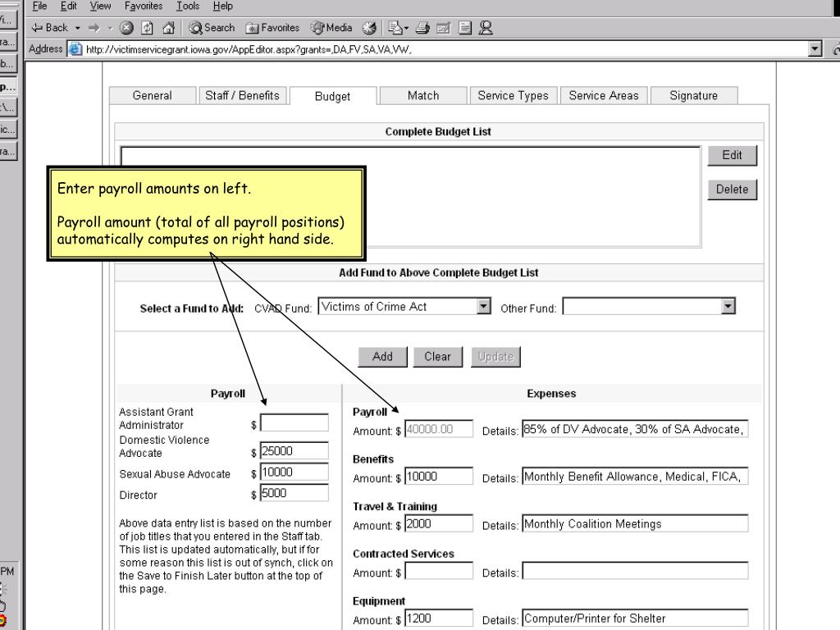Open the View menu
The width and height of the screenshot is (840, 630).
click(x=100, y=6)
